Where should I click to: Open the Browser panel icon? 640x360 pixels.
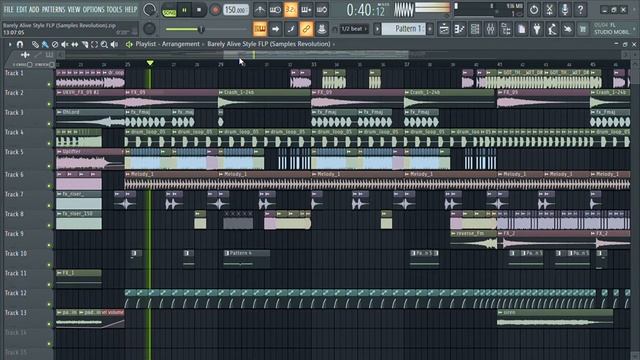pos(506,29)
